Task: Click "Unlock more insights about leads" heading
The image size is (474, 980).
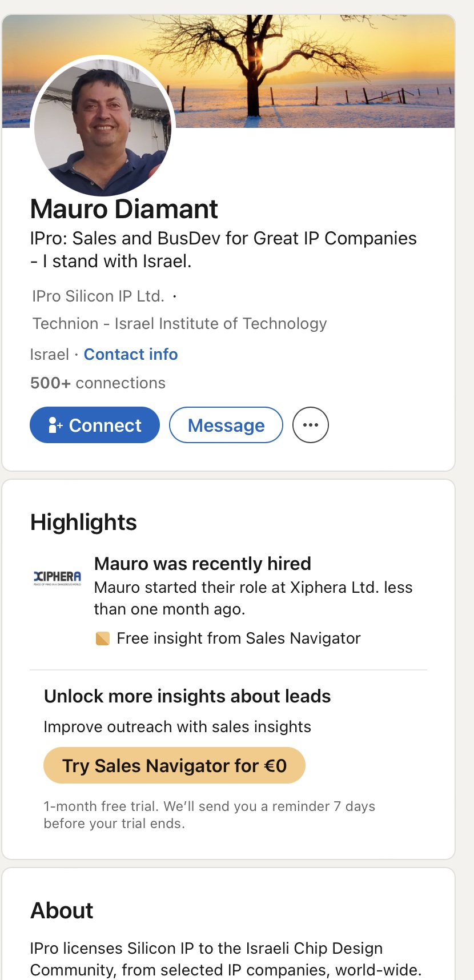Action: click(x=187, y=697)
